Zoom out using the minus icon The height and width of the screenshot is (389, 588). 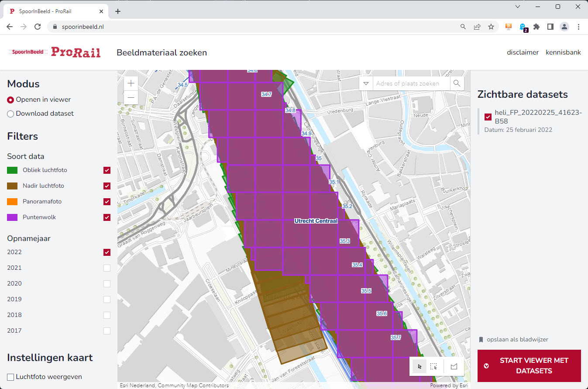point(131,97)
